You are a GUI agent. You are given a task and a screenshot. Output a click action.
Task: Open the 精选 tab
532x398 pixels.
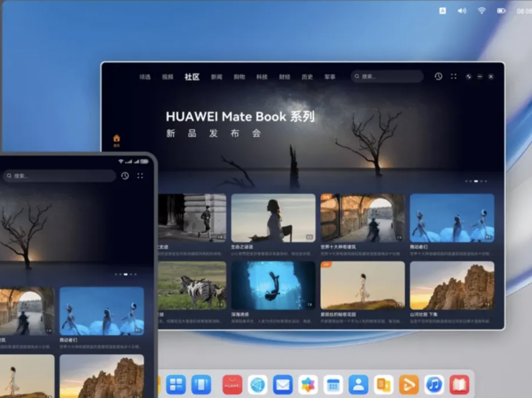(145, 77)
